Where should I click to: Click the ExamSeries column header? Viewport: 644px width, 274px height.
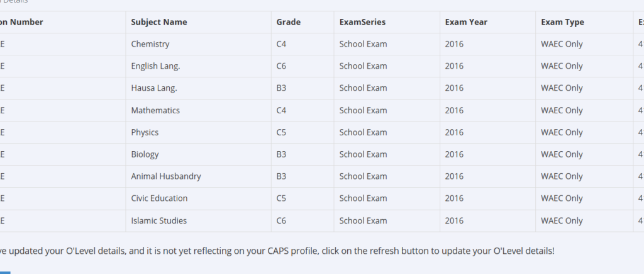362,22
